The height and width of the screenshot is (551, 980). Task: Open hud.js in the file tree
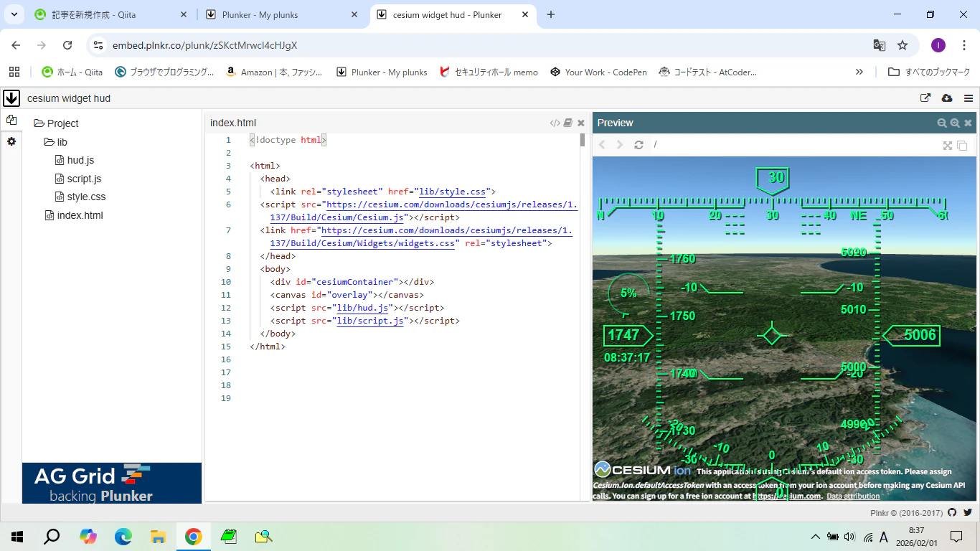80,160
